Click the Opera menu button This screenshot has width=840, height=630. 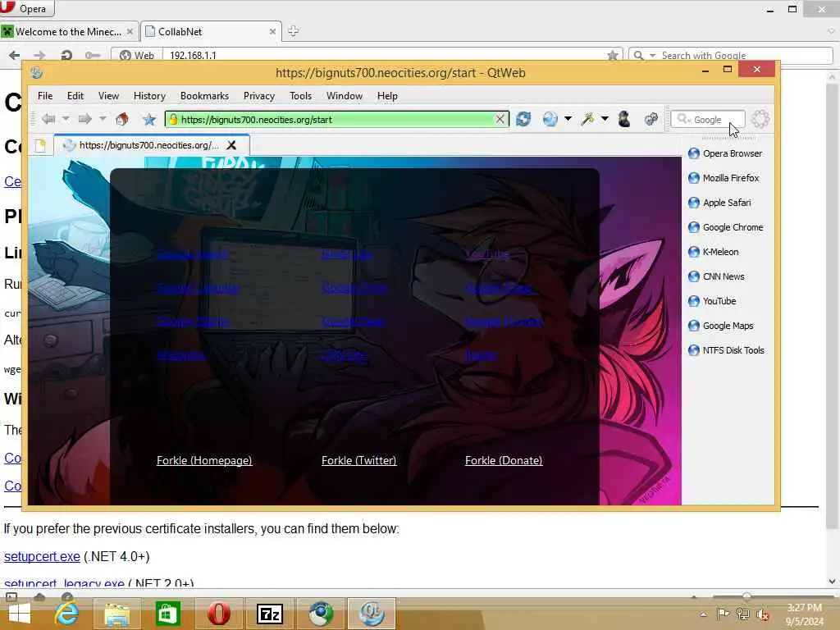[x=27, y=8]
